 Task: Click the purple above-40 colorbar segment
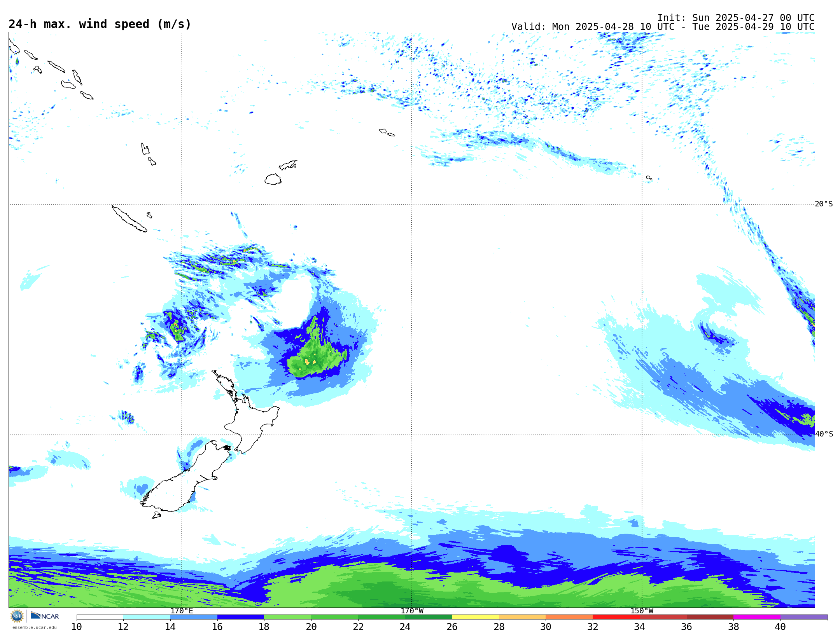[804, 617]
